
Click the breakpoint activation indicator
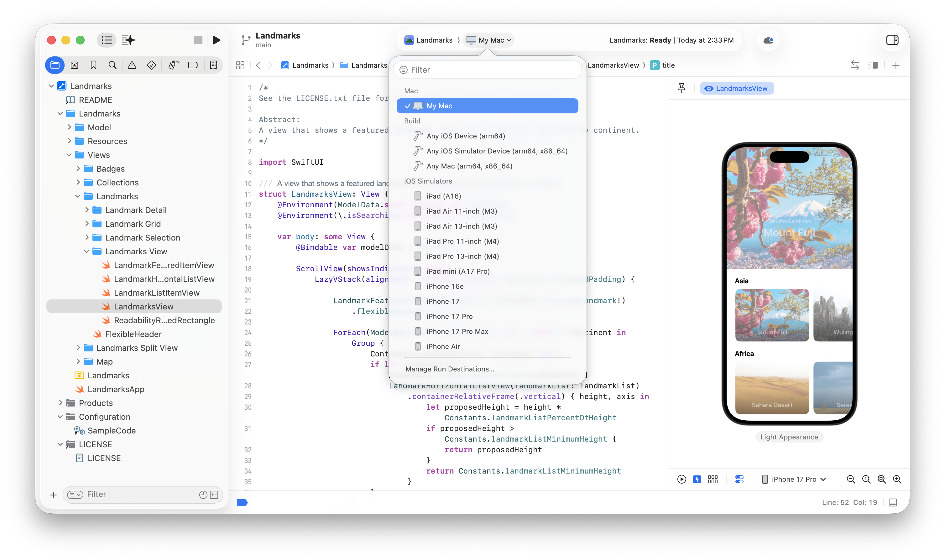[242, 503]
